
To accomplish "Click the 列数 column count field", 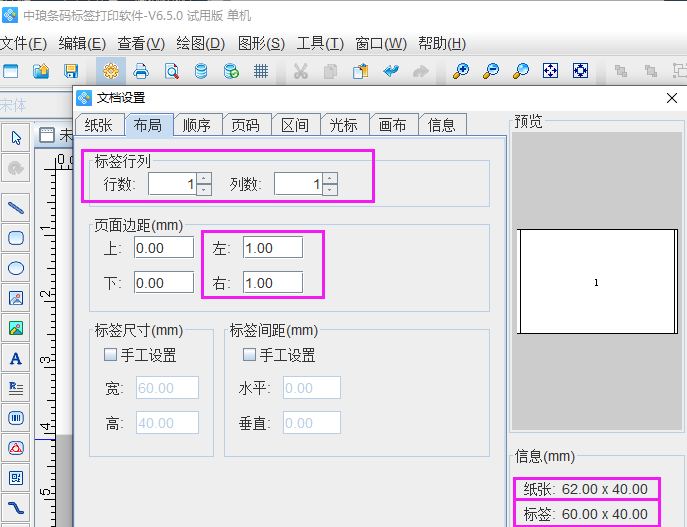I will point(299,184).
